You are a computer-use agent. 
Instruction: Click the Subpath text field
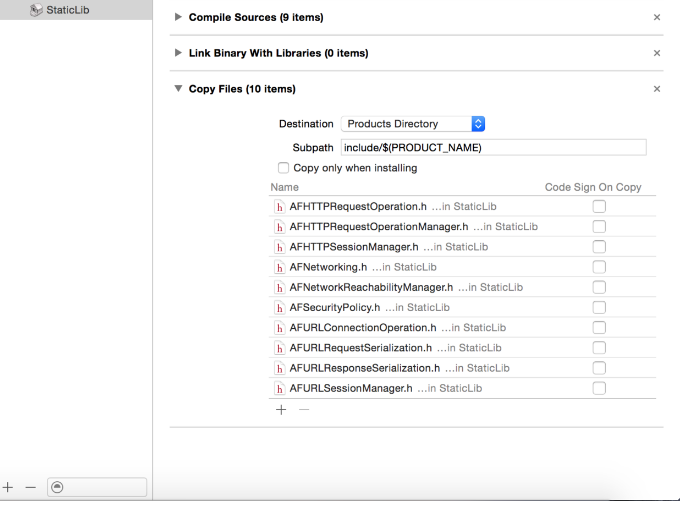(x=493, y=147)
